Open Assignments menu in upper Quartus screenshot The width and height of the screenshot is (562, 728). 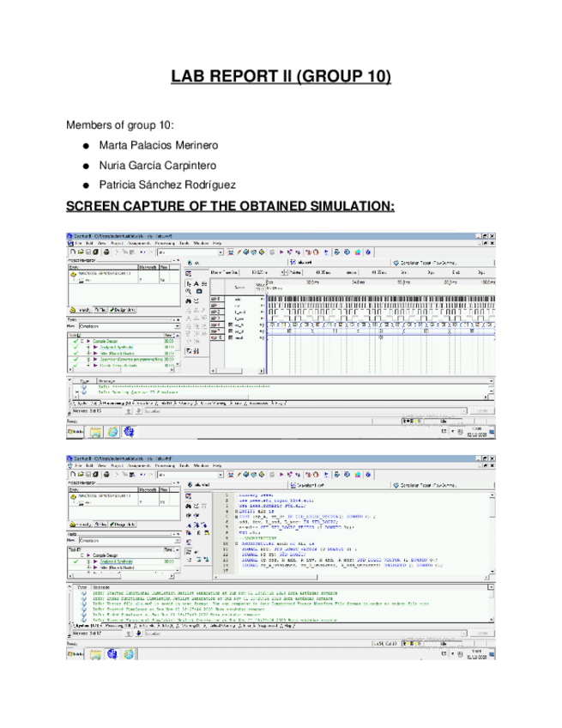[139, 243]
